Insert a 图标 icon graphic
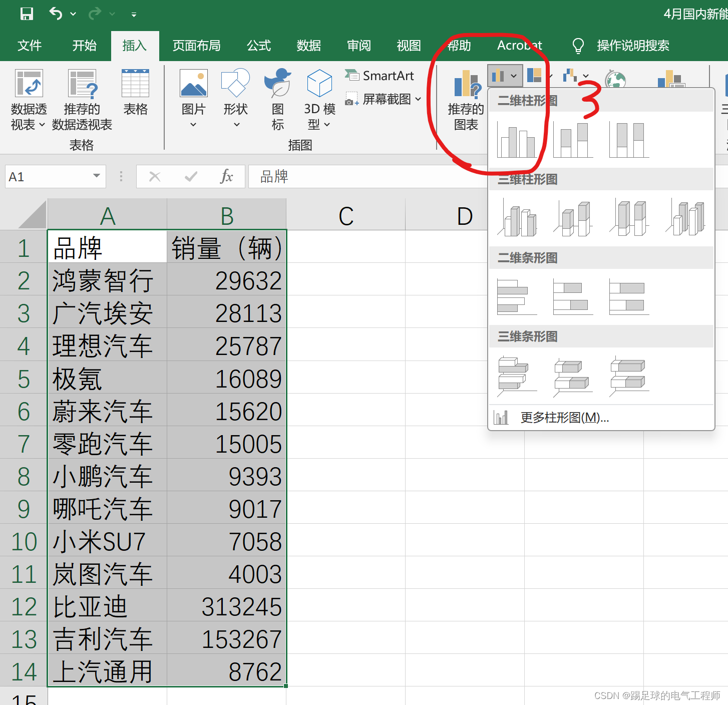 (x=277, y=100)
